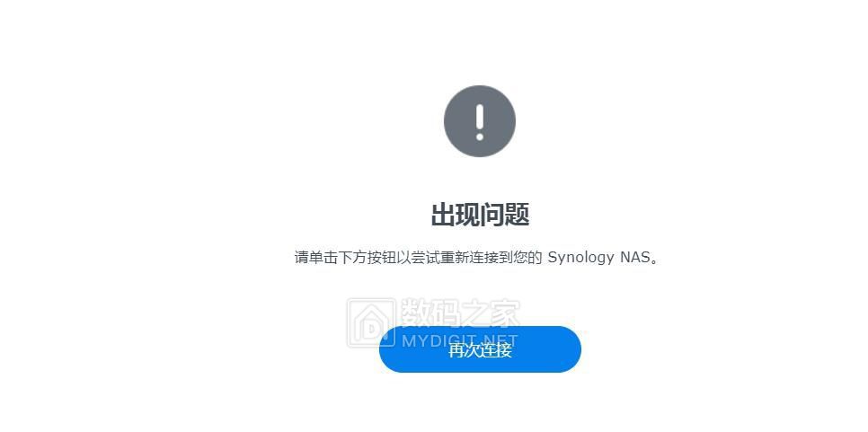Click the 到您的 phrase before Synology
Screen dimensions: 868x432
tap(521, 258)
